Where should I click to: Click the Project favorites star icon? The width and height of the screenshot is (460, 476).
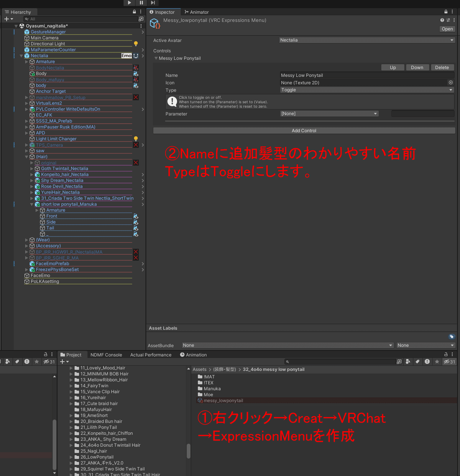tap(437, 362)
